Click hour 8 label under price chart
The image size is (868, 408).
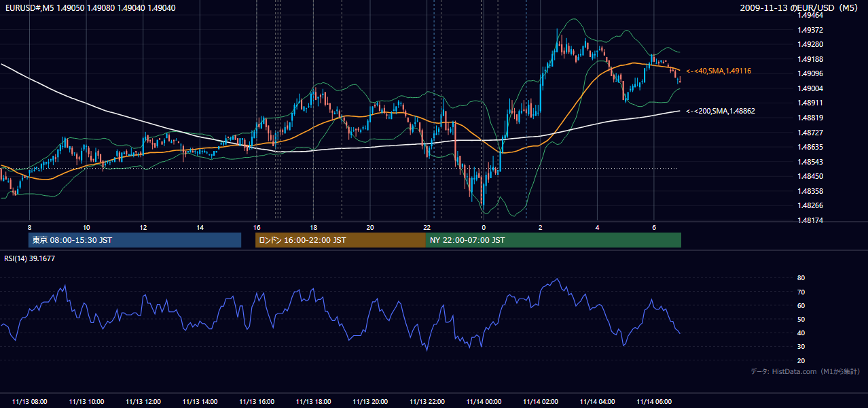30,227
